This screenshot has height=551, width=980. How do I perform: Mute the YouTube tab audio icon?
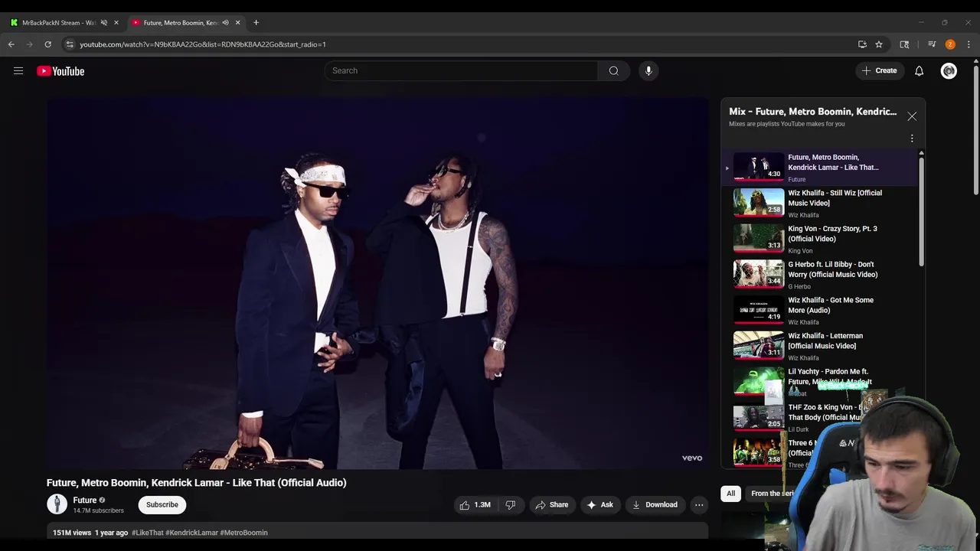tap(225, 22)
